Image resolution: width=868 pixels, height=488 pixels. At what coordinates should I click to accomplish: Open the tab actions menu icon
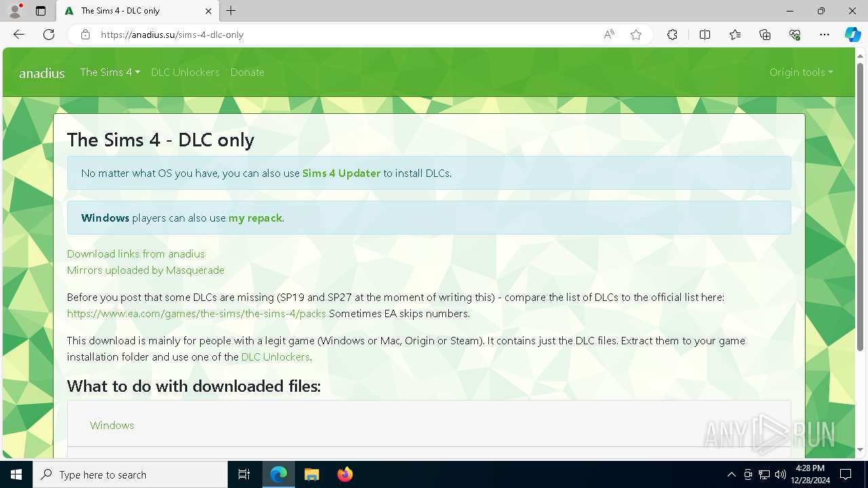click(41, 11)
